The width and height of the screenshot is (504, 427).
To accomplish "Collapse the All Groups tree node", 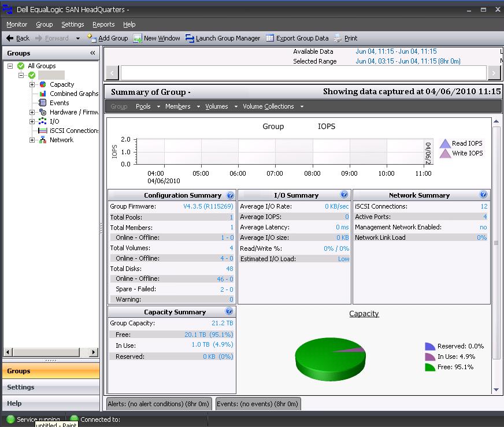I will (10, 66).
